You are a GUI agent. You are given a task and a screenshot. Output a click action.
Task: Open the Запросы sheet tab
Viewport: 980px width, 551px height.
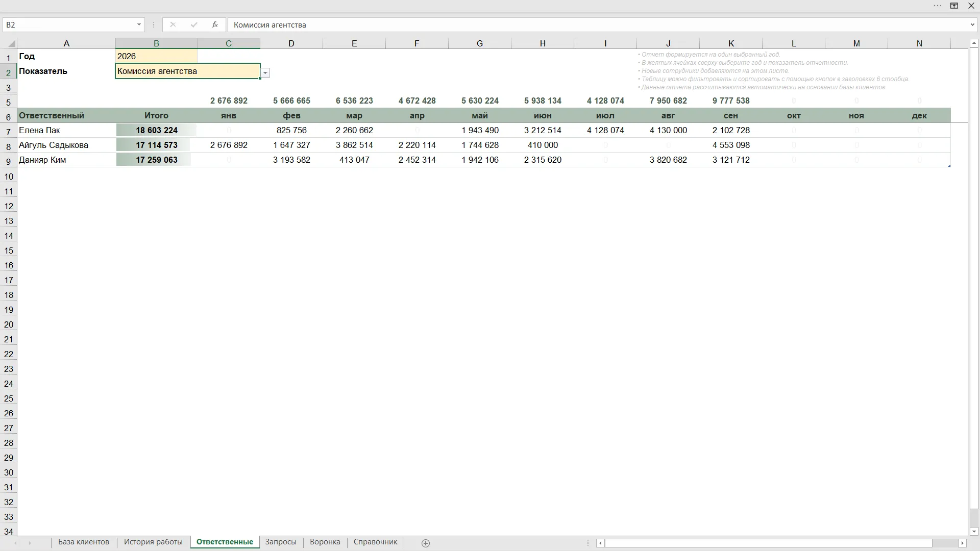tap(281, 542)
